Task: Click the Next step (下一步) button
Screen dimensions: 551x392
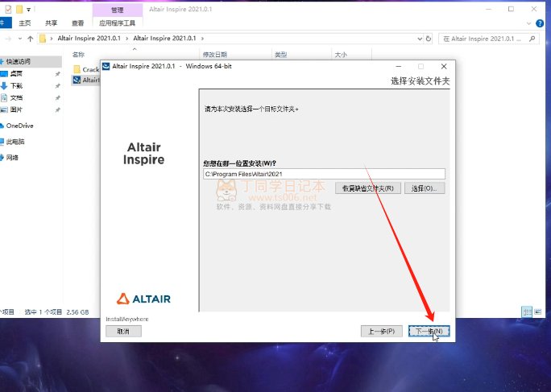Action: tap(429, 332)
